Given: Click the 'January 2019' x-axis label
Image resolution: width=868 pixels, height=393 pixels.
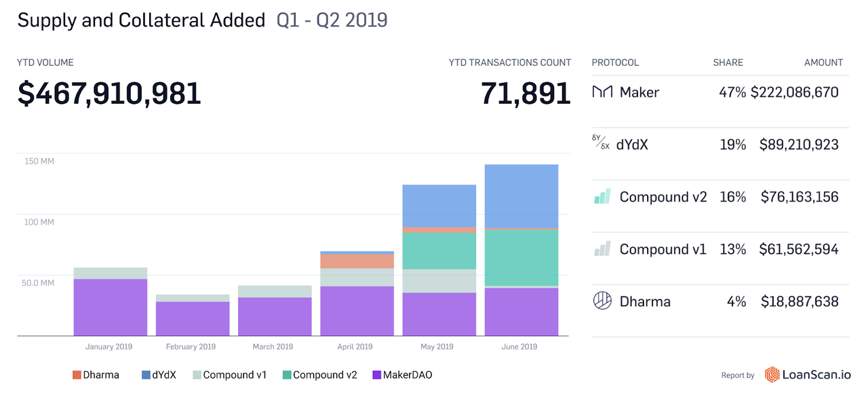Looking at the screenshot, I should point(108,347).
